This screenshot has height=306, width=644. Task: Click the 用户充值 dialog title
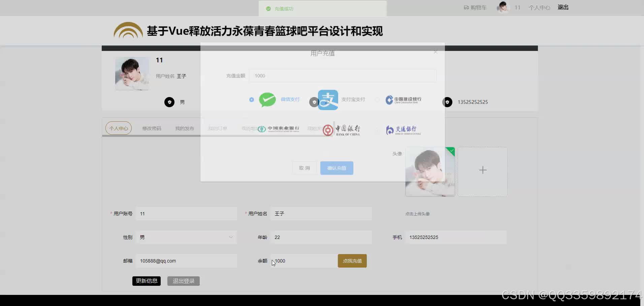coord(322,53)
